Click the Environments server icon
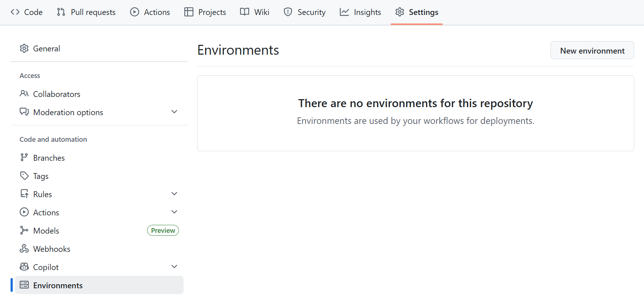The image size is (644, 297). [24, 285]
